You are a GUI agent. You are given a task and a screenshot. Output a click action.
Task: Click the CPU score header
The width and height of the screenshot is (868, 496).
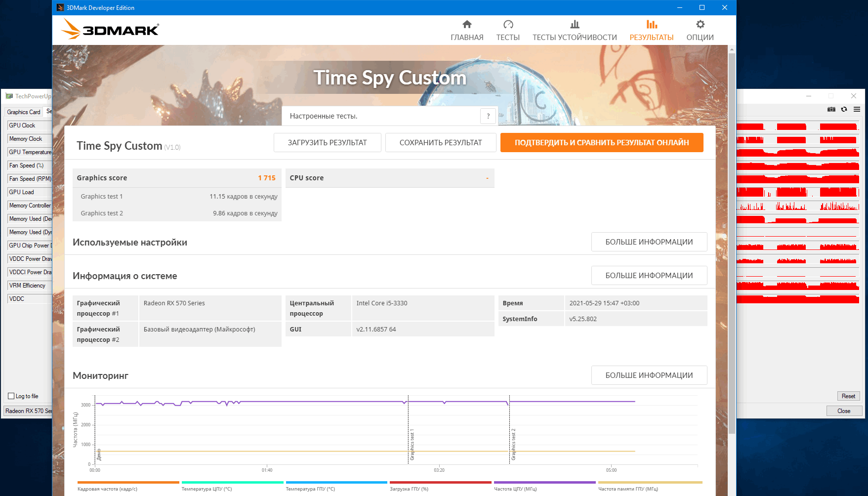(x=390, y=178)
